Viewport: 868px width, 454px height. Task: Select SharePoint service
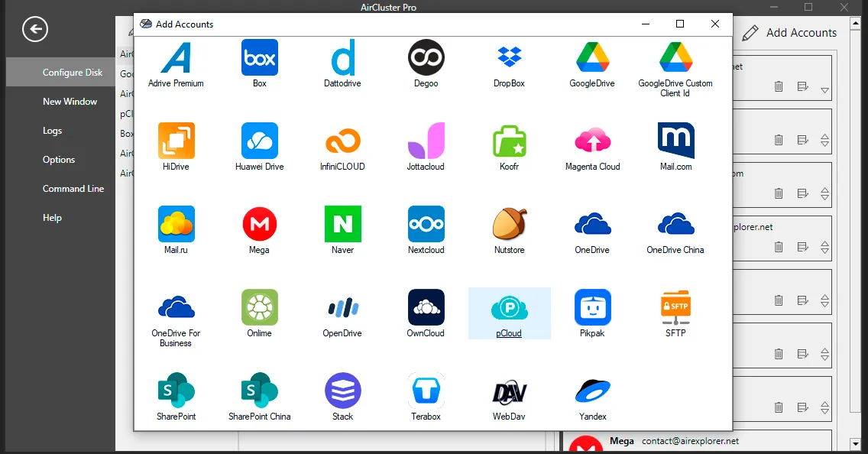[x=176, y=397]
